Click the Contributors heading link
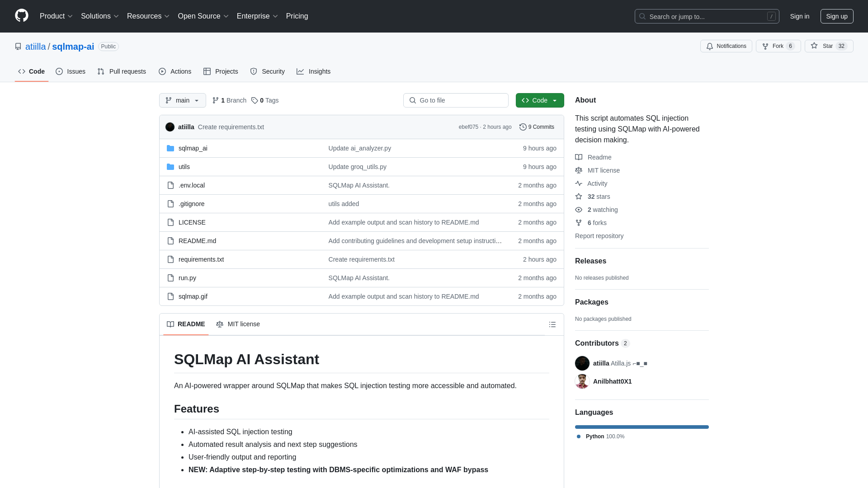The width and height of the screenshot is (868, 488). 603,343
